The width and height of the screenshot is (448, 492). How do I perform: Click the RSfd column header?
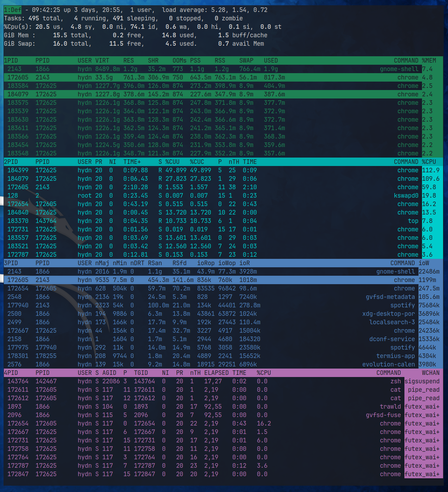[180, 263]
